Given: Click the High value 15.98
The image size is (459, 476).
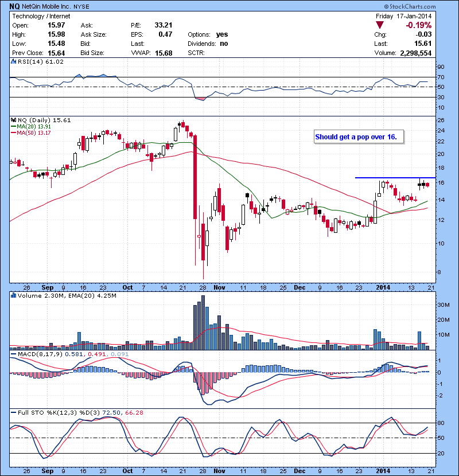Looking at the screenshot, I should click(56, 34).
